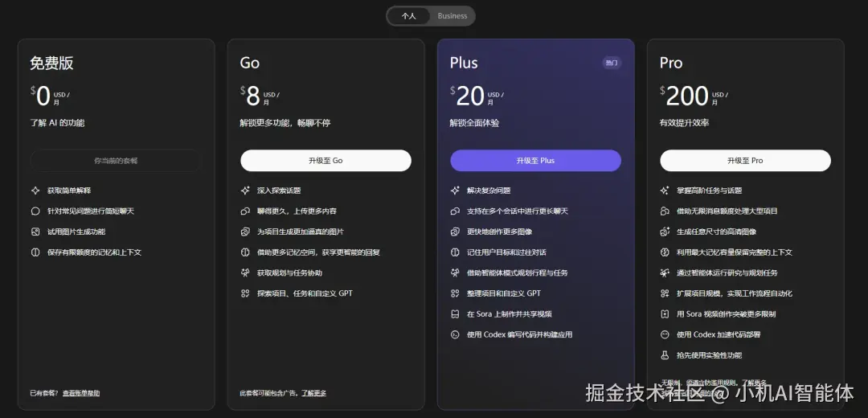This screenshot has height=418, width=868.
Task: Click sparkle icon beside 解决复杂问题
Action: pyautogui.click(x=455, y=191)
